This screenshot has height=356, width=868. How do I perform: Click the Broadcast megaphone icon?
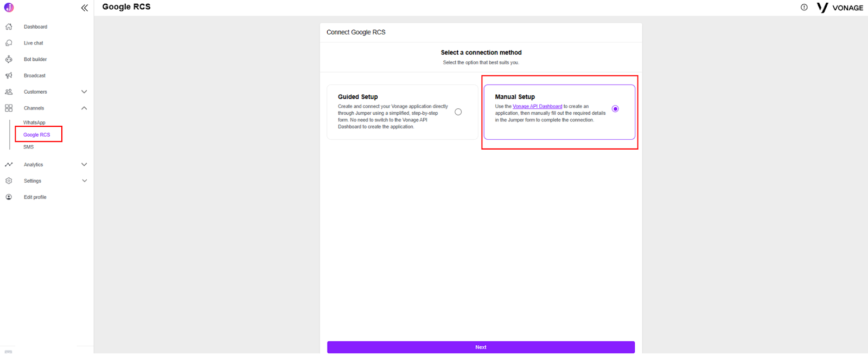9,75
